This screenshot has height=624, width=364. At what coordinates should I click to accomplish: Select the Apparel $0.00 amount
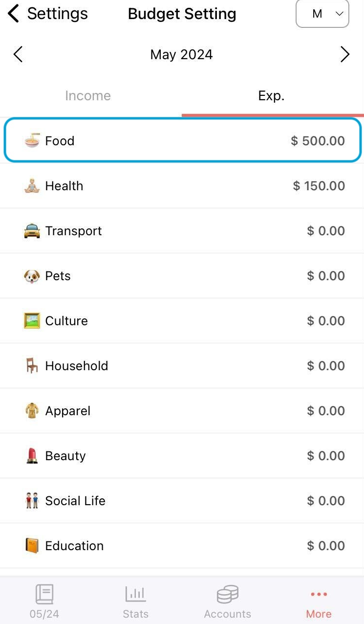[325, 411]
